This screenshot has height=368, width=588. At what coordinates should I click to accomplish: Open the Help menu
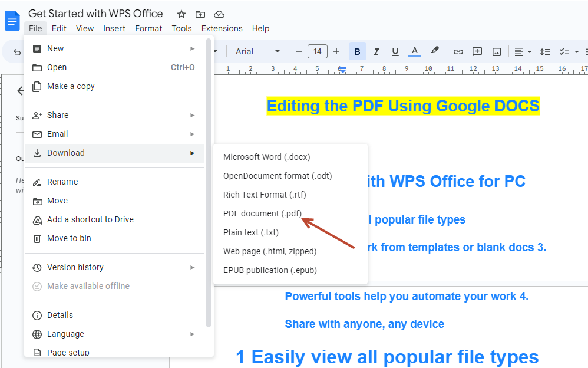pos(260,28)
